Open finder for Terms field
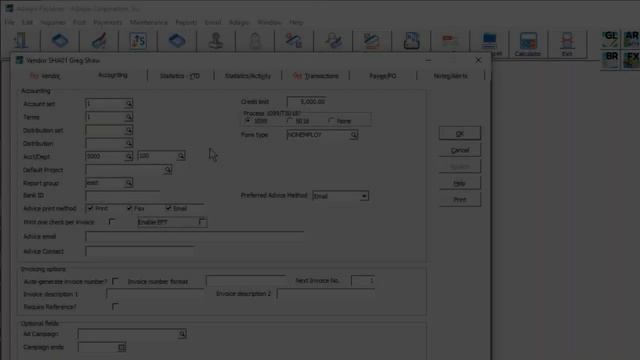This screenshot has height=360, width=640. coord(129,117)
